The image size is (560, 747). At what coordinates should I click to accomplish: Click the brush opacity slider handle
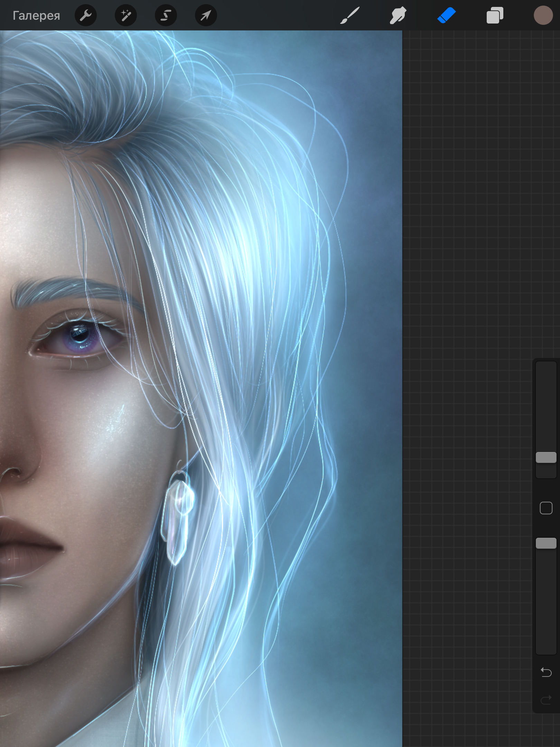[546, 543]
